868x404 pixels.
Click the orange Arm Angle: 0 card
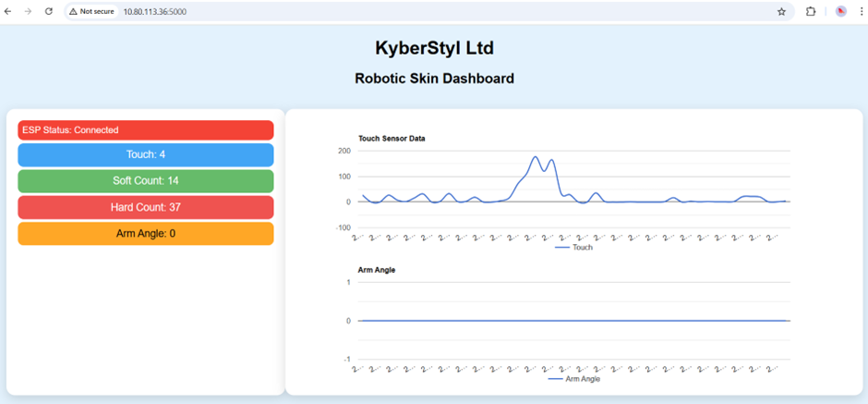click(146, 233)
